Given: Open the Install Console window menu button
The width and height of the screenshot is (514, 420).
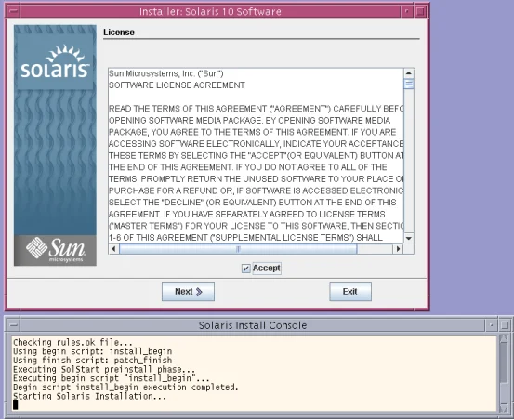Looking at the screenshot, I should [13, 325].
